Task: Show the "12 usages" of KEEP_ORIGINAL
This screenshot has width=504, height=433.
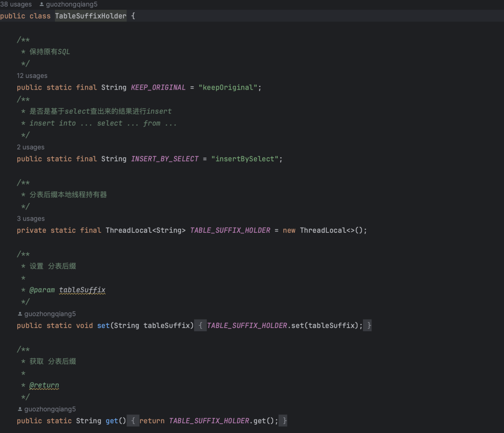Action: click(x=32, y=76)
